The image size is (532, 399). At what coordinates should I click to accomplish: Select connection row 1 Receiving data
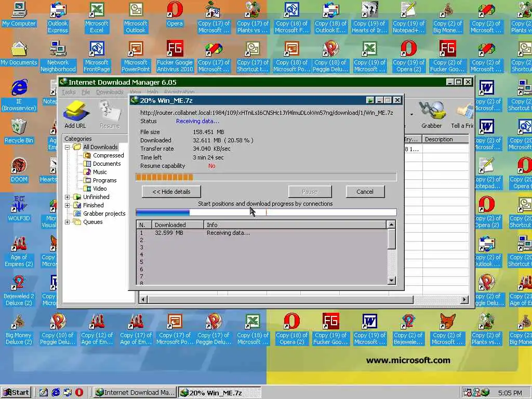[261, 233]
